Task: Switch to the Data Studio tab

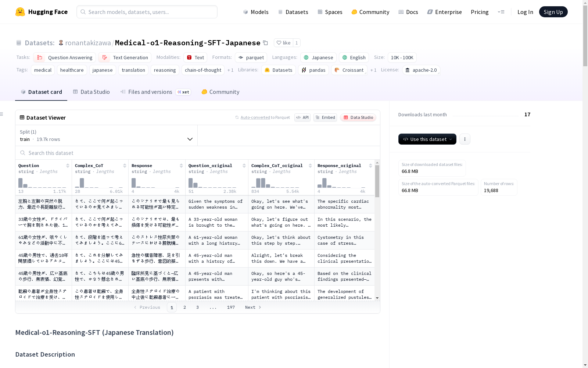Action: 91,92
